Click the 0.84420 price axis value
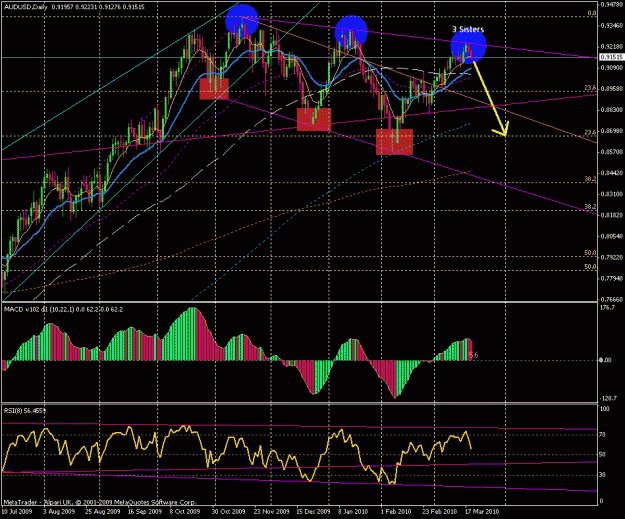The height and width of the screenshot is (519, 625). [612, 173]
